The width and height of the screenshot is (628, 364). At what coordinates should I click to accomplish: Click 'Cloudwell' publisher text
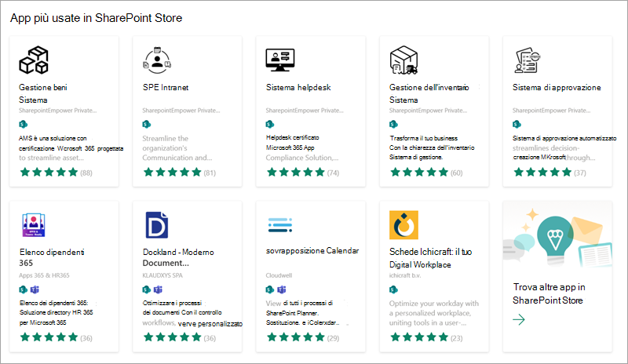tap(279, 275)
